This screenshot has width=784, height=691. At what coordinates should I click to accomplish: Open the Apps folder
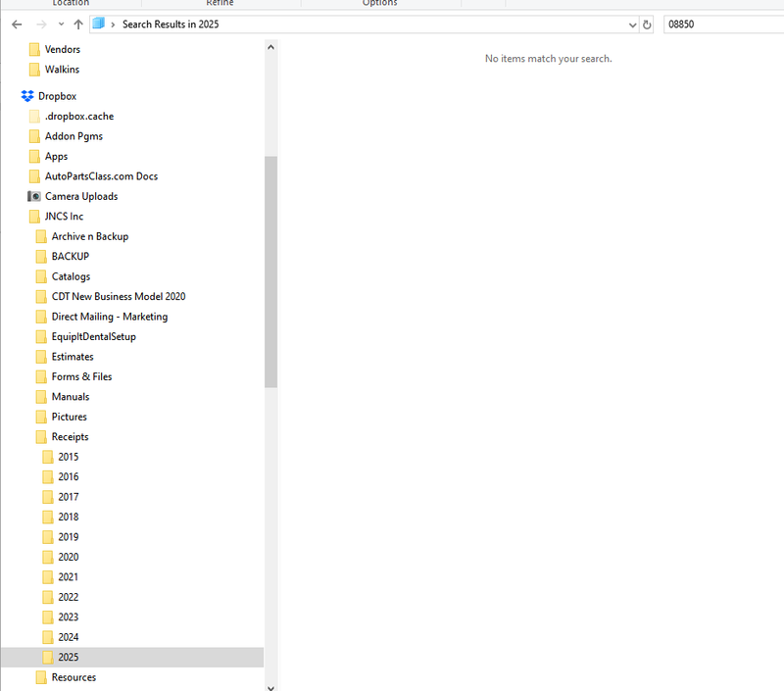(56, 156)
